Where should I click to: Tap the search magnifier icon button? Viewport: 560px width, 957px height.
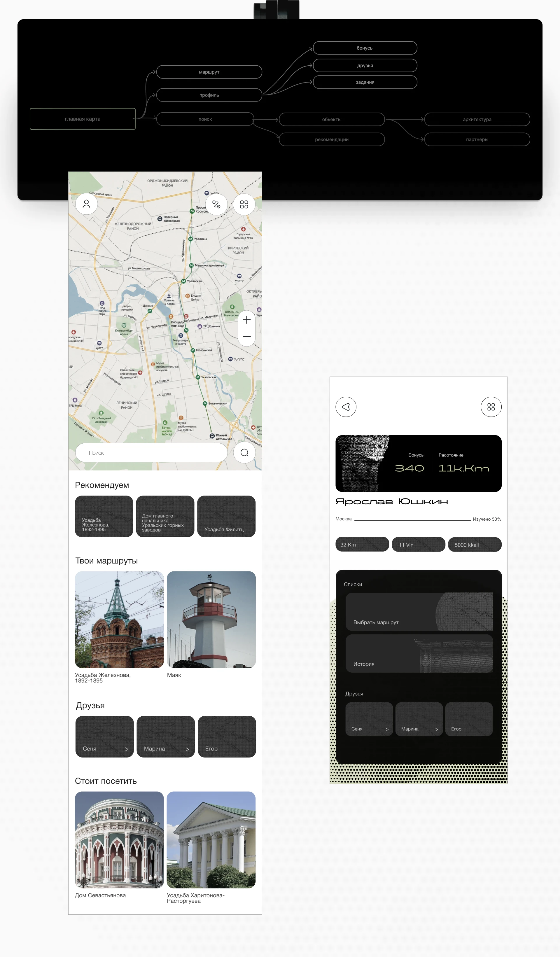pyautogui.click(x=244, y=453)
